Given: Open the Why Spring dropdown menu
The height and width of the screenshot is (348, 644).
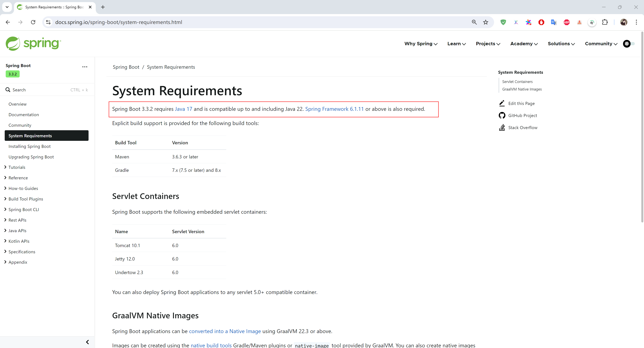Looking at the screenshot, I should click(421, 44).
